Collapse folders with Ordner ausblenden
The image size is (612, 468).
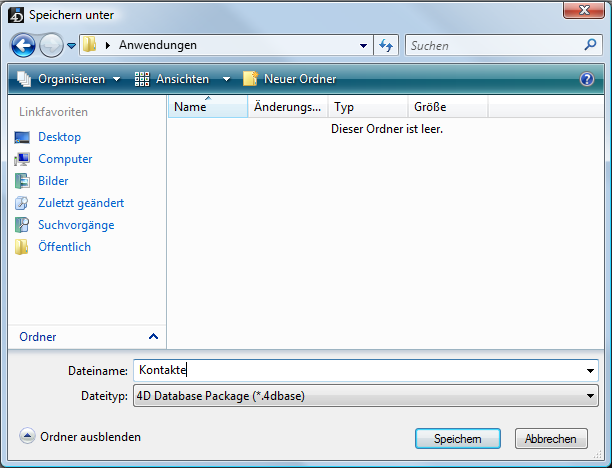pos(80,436)
